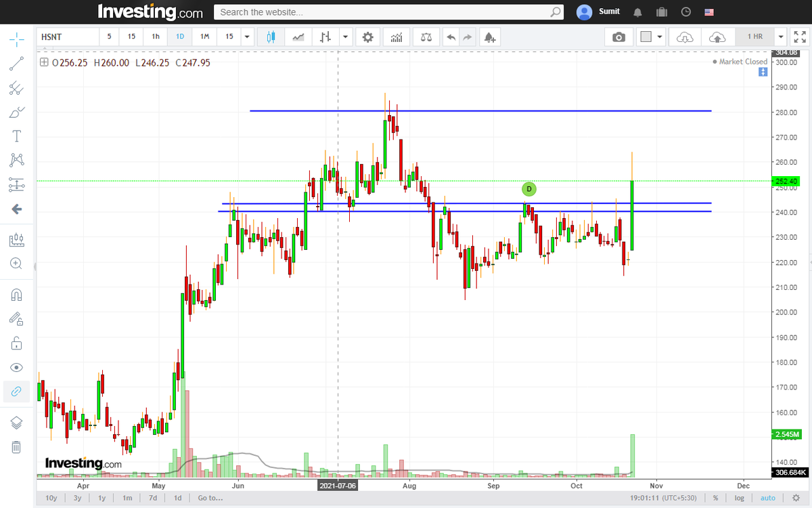Open compare symbols scales icon
The image size is (812, 508).
(x=426, y=37)
